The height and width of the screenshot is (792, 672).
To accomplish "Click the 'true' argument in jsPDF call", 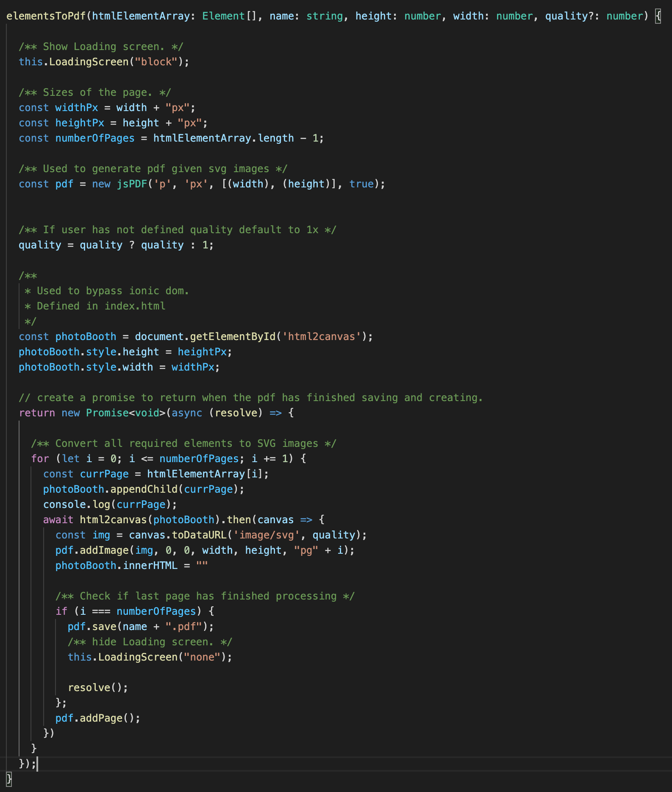I will point(361,184).
